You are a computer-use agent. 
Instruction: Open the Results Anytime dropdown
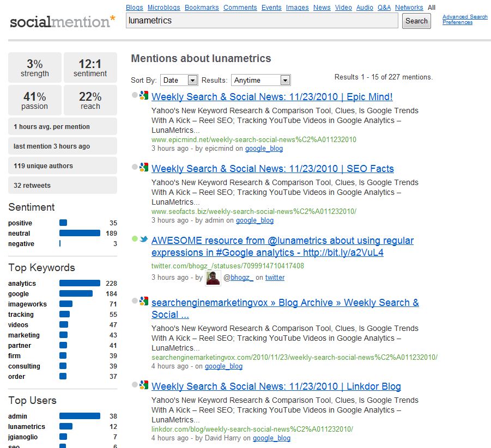pyautogui.click(x=260, y=80)
